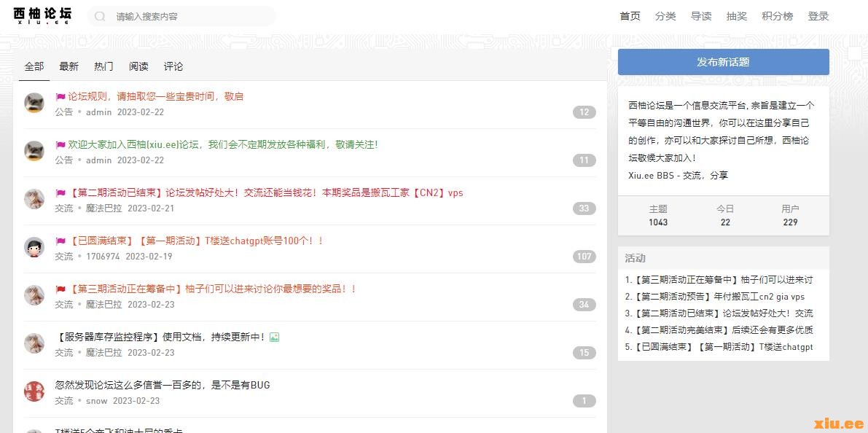This screenshot has height=433, width=868.
Task: Click the snow user's red avatar
Action: tap(34, 391)
